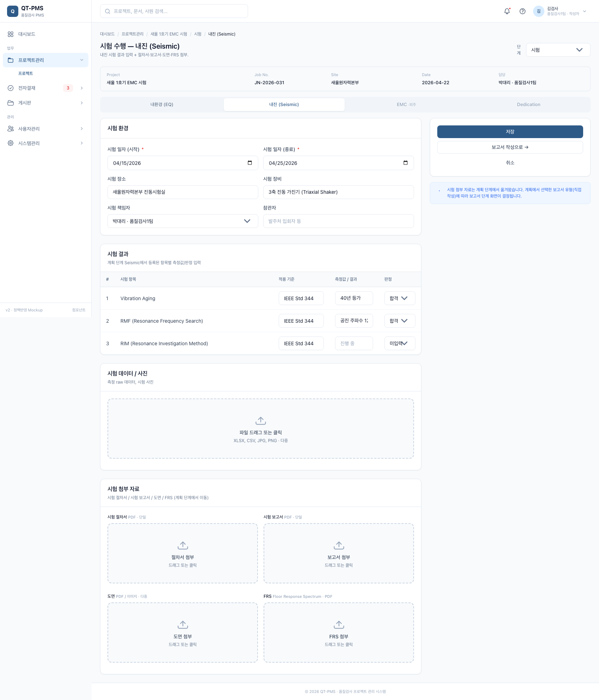Click upload icon in 시험 데이터 dropzone

pos(261,421)
